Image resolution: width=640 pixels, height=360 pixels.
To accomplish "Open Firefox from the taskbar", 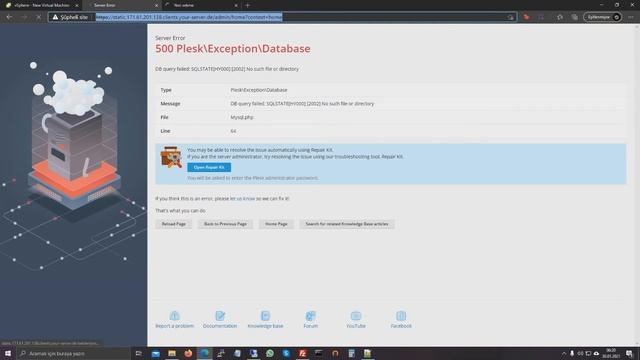I will coord(188,353).
